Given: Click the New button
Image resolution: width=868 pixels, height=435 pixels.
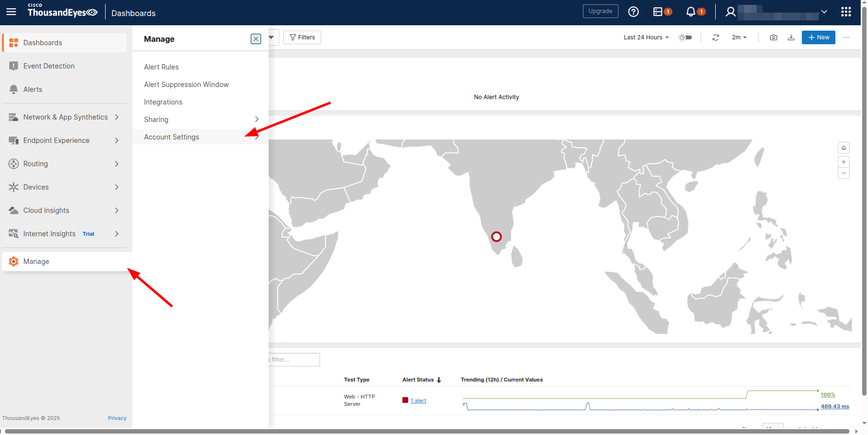Looking at the screenshot, I should click(818, 37).
